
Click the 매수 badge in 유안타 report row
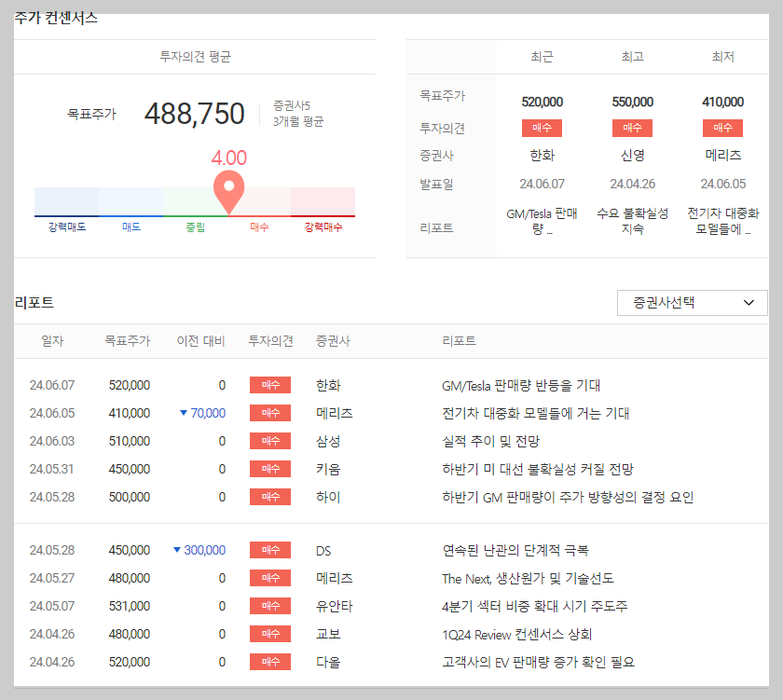coord(270,606)
